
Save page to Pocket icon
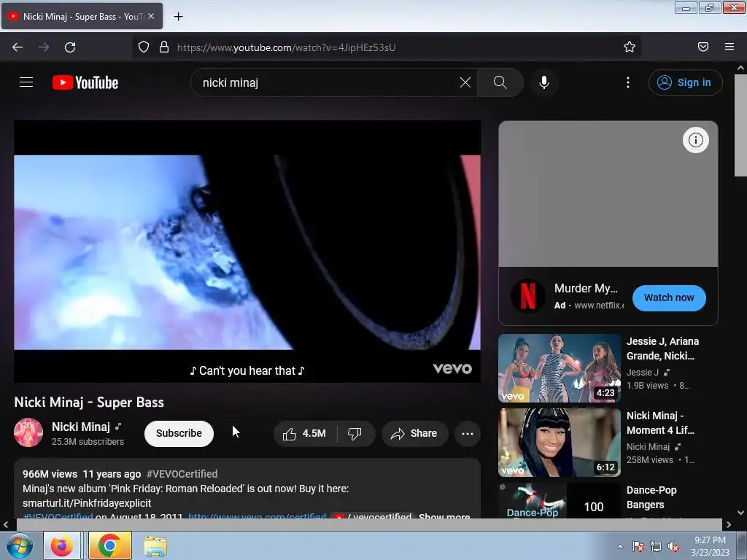(x=703, y=47)
